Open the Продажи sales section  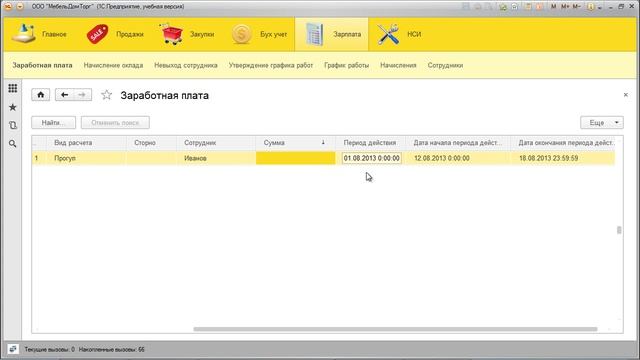tap(115, 34)
